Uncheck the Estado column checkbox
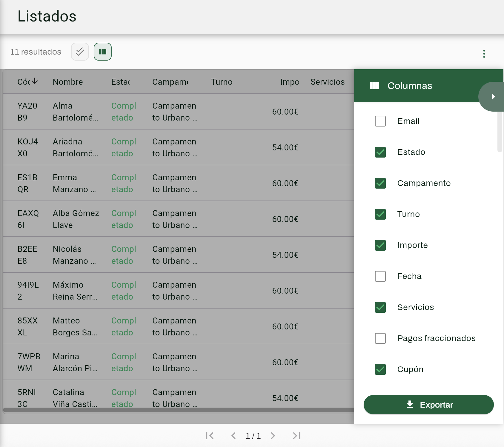 380,152
